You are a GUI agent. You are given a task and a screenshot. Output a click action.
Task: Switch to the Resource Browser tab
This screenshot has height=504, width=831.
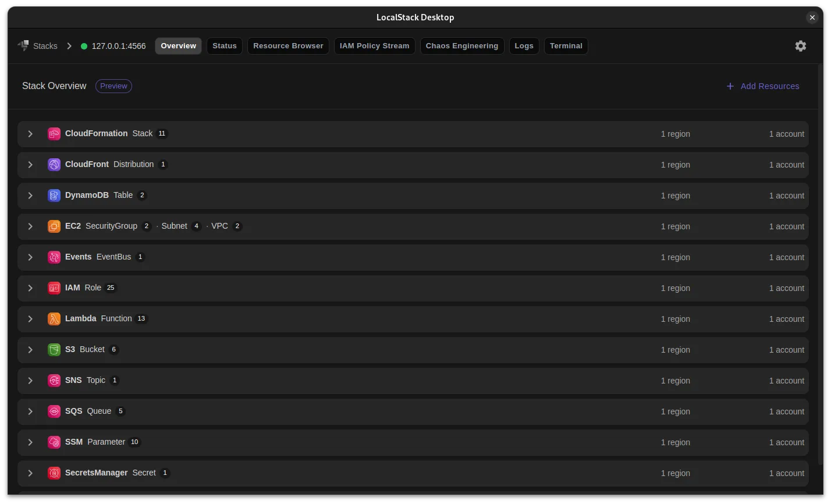[x=288, y=45]
